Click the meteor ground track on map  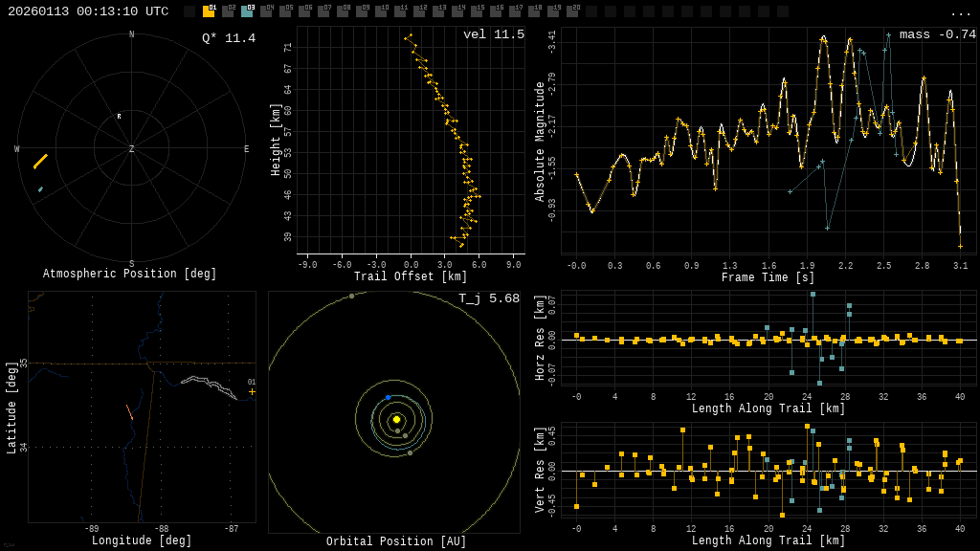pos(129,412)
